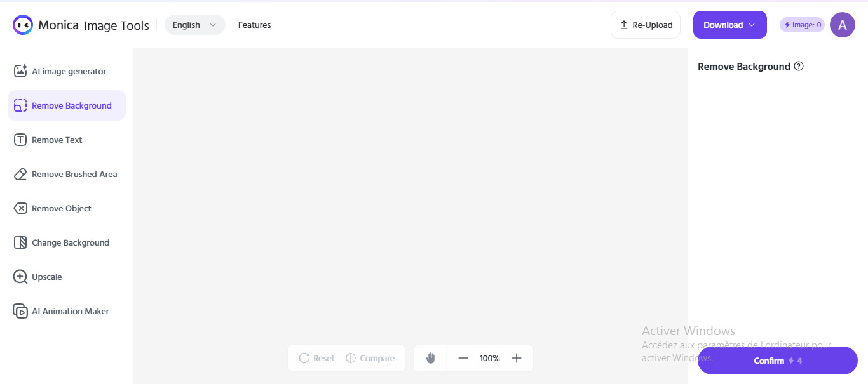Image resolution: width=868 pixels, height=384 pixels.
Task: Toggle the Compare view
Action: (370, 358)
